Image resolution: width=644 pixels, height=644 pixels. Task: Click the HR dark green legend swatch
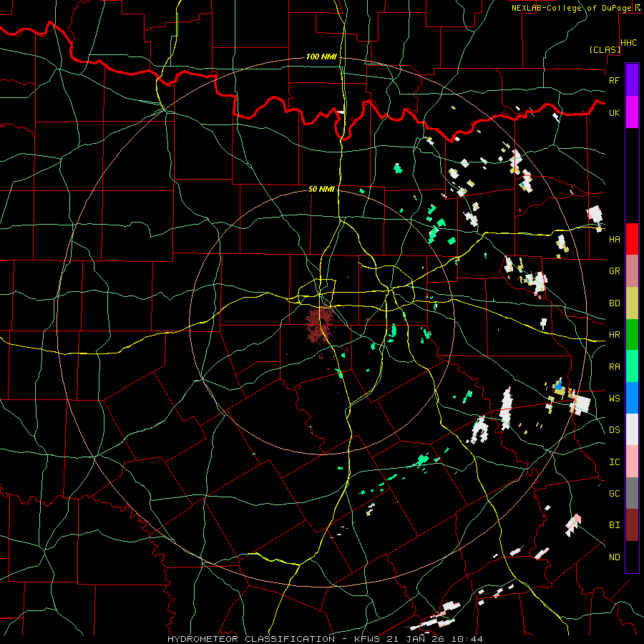coord(632,335)
